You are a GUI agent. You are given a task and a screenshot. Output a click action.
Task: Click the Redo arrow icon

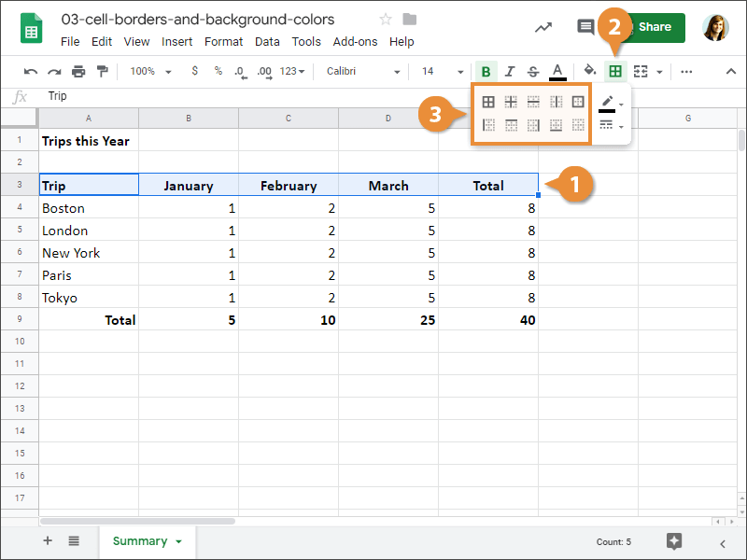(x=54, y=72)
